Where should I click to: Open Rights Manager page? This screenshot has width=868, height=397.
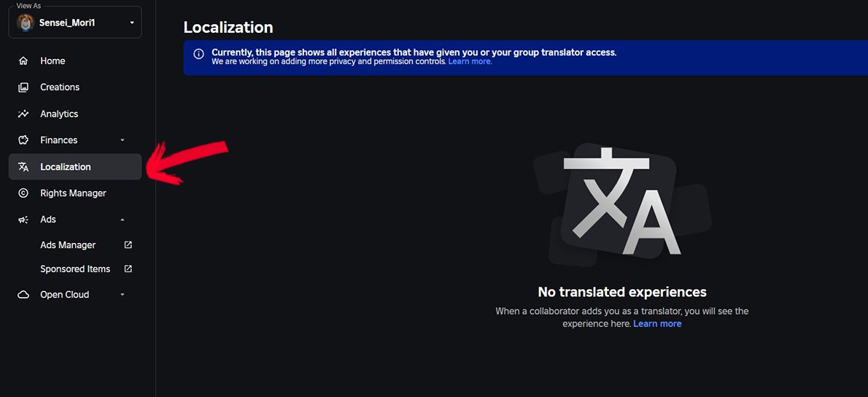click(74, 193)
